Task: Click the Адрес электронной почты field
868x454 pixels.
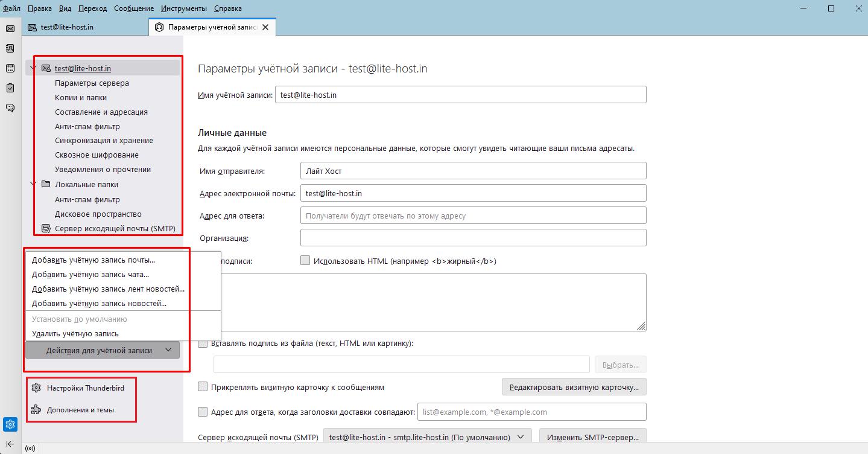Action: coord(474,193)
